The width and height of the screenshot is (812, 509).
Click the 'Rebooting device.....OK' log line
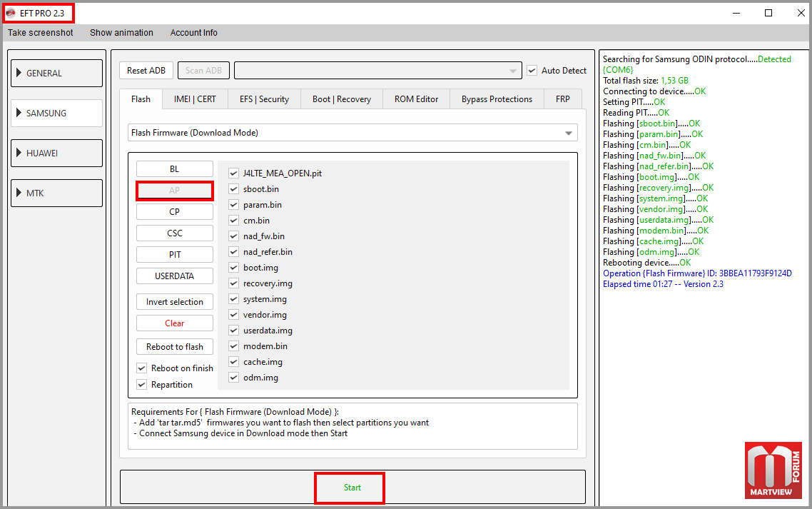click(x=646, y=263)
